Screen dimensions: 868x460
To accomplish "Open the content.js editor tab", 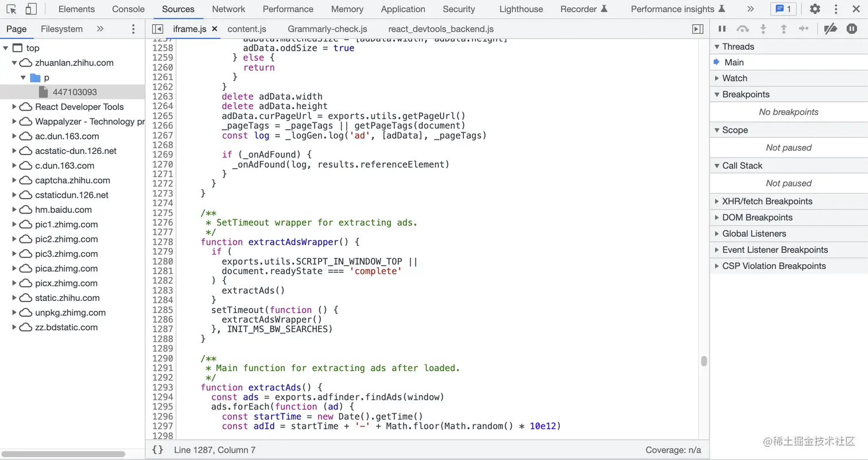I will coord(247,29).
